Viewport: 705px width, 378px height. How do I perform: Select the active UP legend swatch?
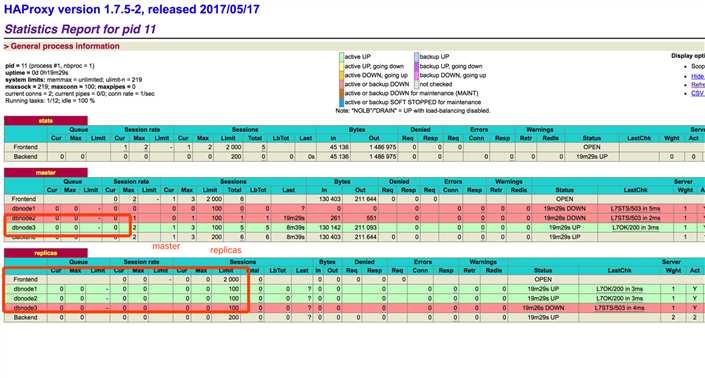pos(341,57)
